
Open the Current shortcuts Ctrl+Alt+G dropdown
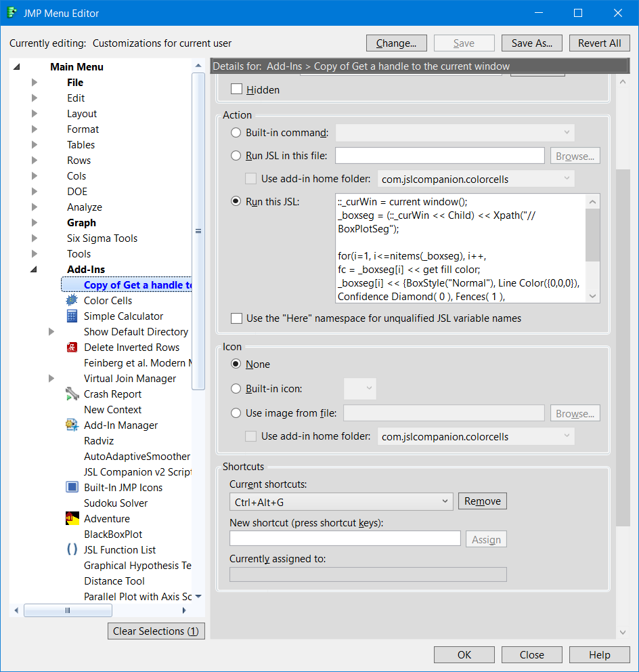click(341, 501)
